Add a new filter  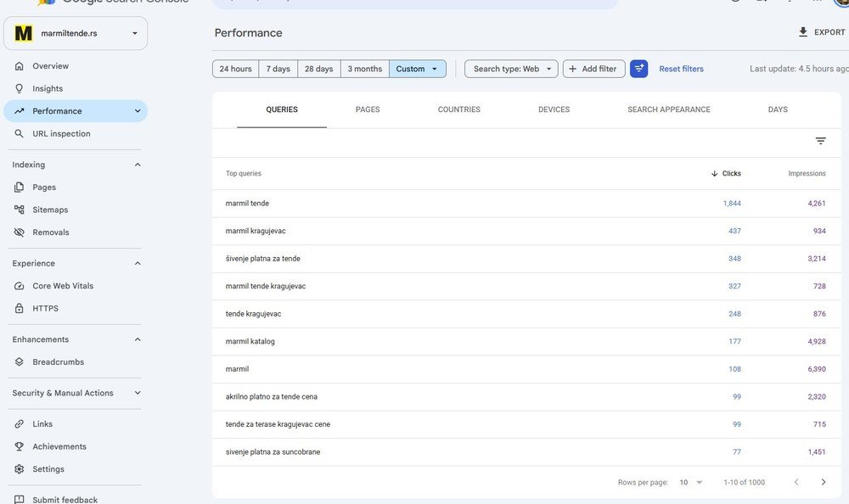click(x=594, y=69)
